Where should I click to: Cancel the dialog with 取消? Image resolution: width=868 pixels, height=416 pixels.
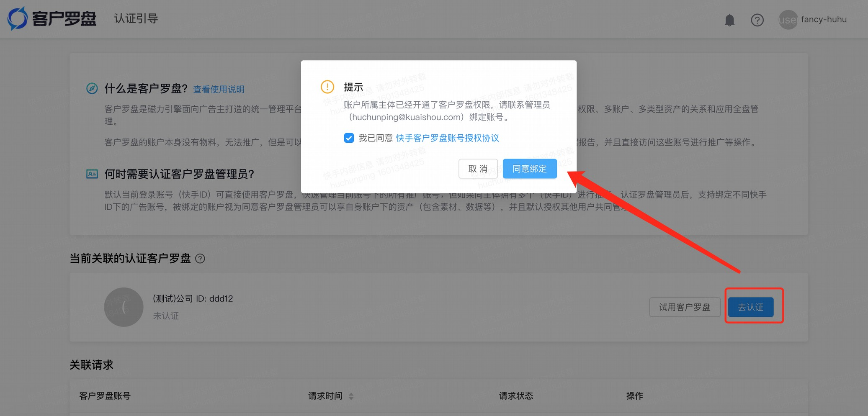point(478,169)
